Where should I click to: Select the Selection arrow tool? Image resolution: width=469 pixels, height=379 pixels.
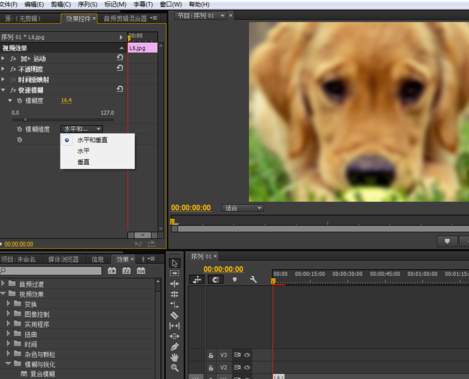[174, 263]
